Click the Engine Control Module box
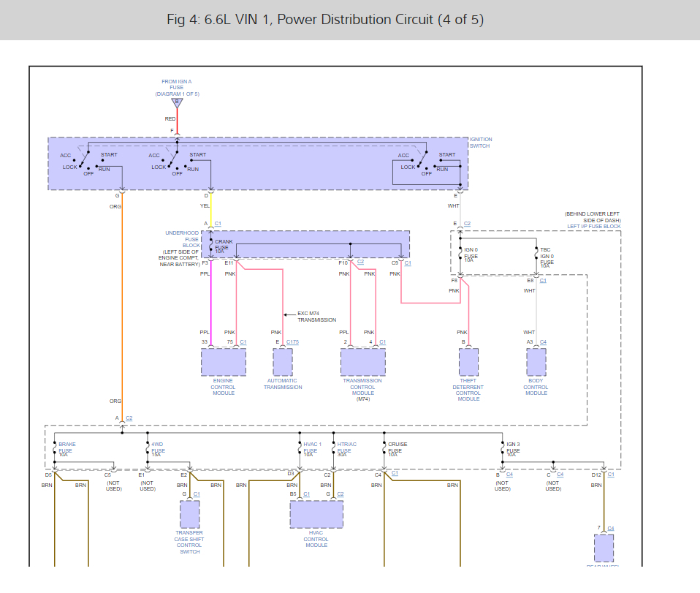The width and height of the screenshot is (700, 593). (223, 362)
